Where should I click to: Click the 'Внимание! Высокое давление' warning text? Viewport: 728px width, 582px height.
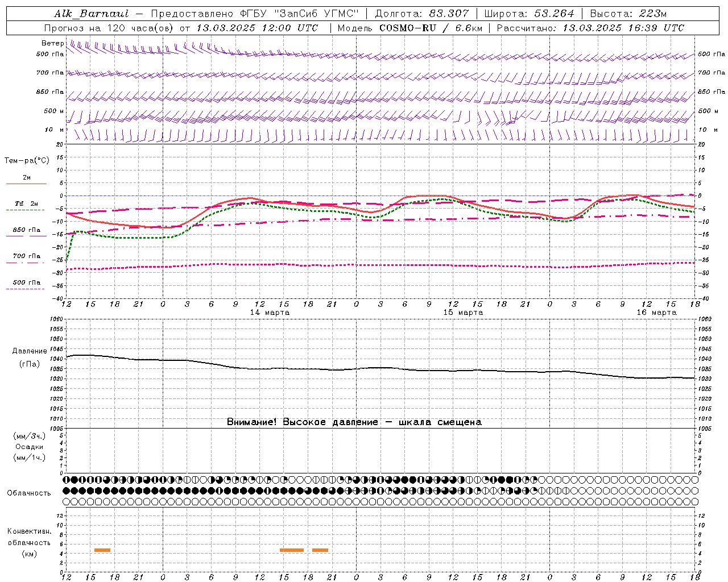[302, 422]
